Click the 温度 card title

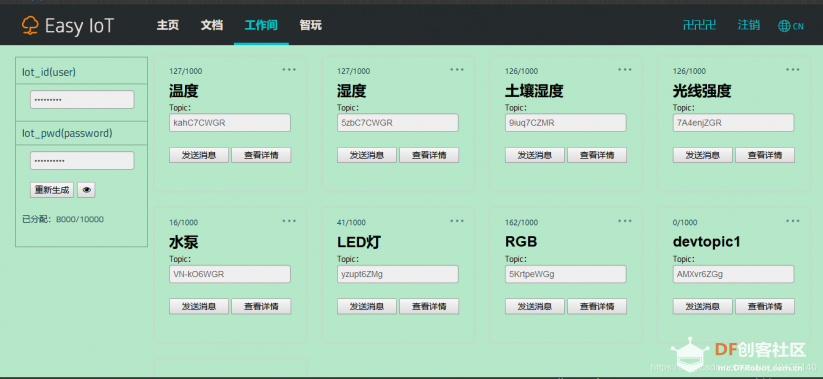click(184, 91)
